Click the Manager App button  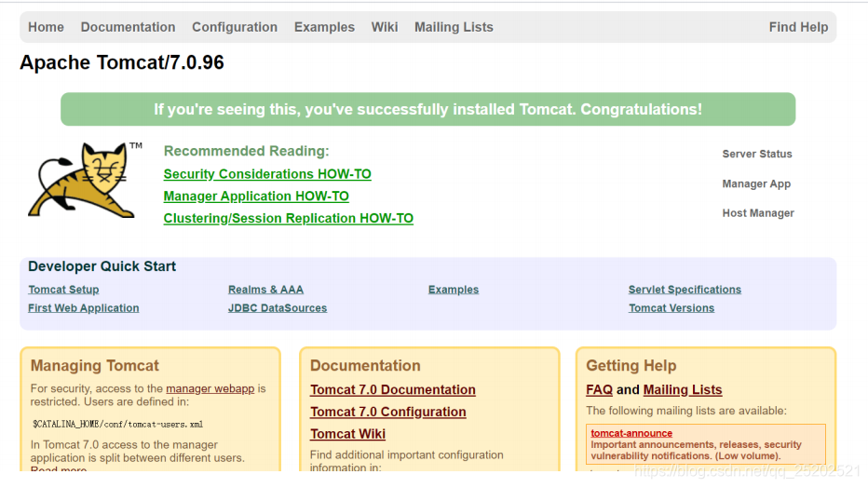pyautogui.click(x=756, y=183)
